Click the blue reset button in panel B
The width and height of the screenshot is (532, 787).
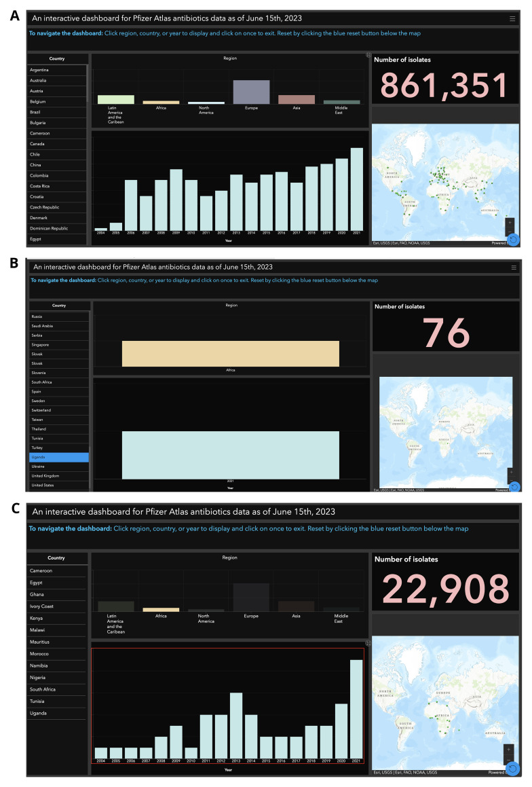pos(514,487)
